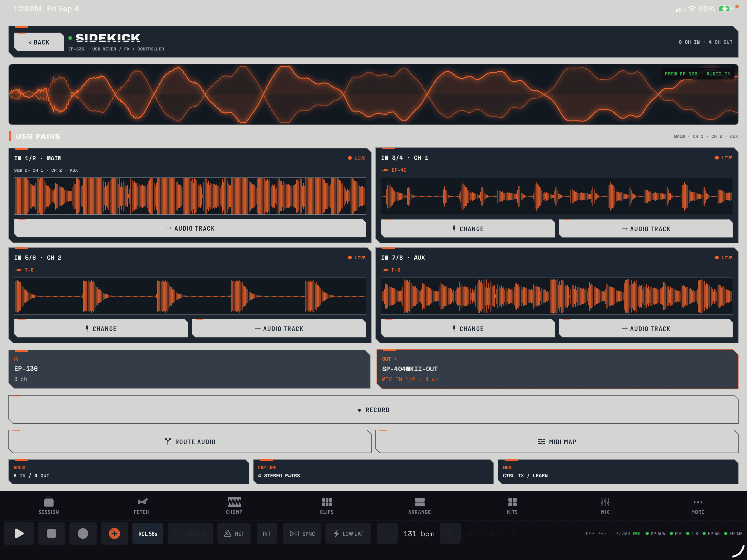
Task: Send IN 3/4 CH 1 to audio track
Action: point(646,229)
